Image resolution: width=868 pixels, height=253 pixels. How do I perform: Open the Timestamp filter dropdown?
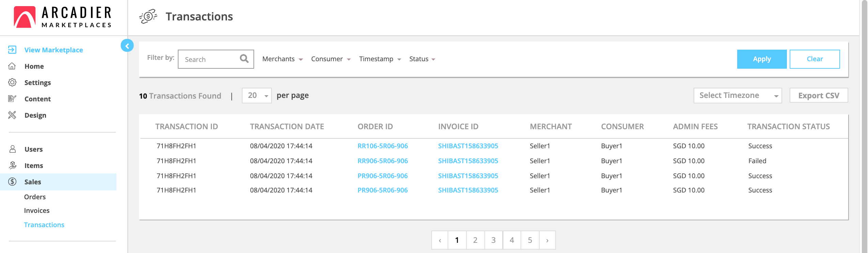[380, 59]
